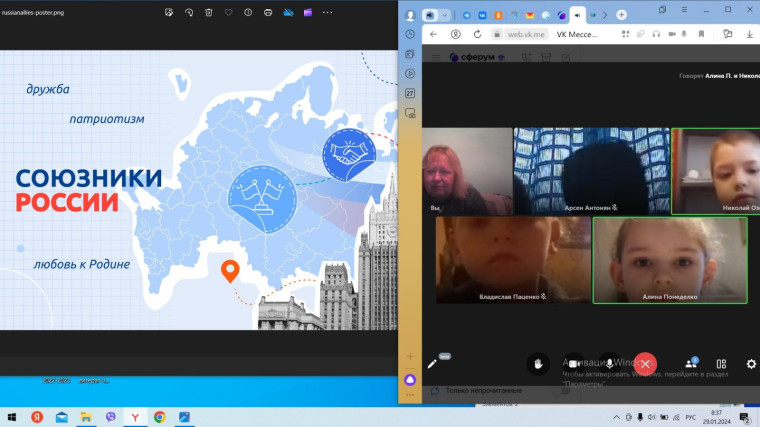Toggle camera permission in address bar
Image resolution: width=760 pixels, height=427 pixels.
pyautogui.click(x=672, y=34)
